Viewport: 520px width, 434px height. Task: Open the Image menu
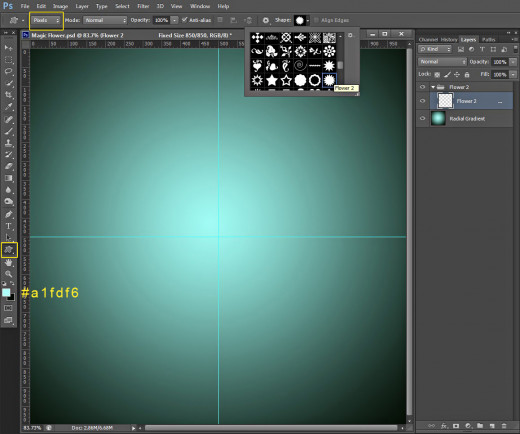(60, 6)
